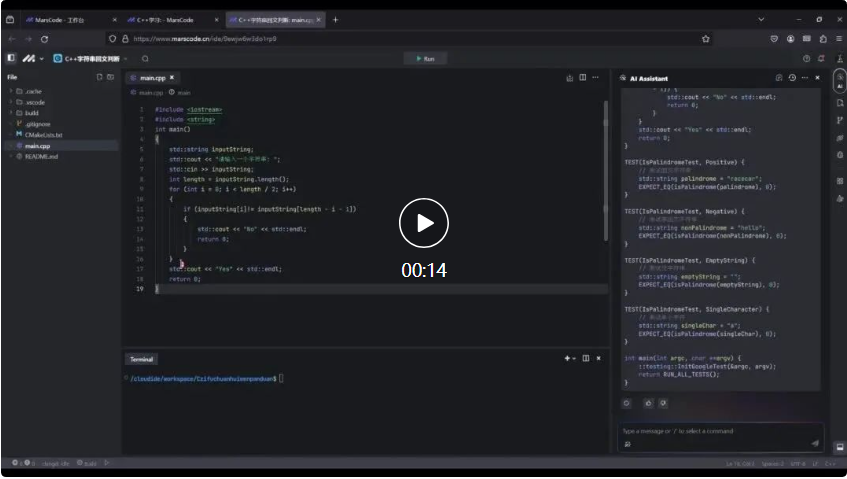Split the terminal panel

pos(585,358)
